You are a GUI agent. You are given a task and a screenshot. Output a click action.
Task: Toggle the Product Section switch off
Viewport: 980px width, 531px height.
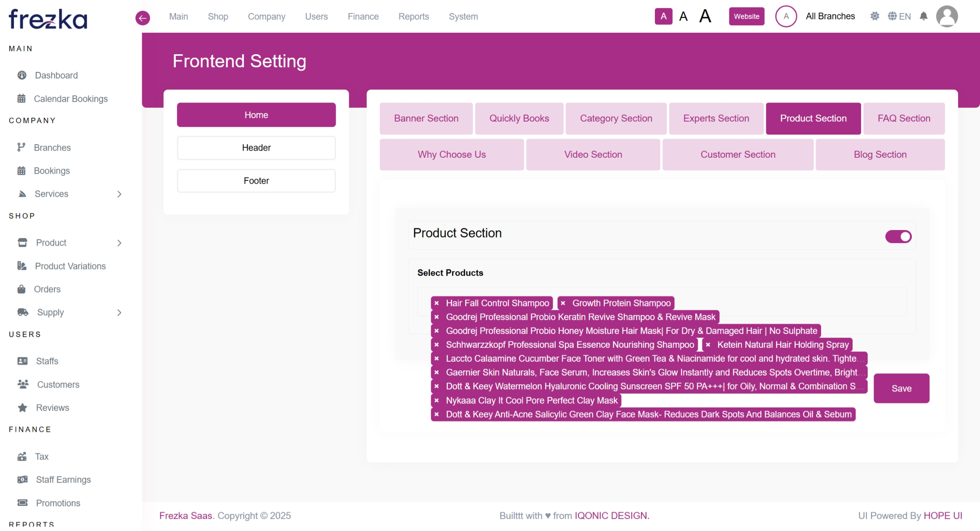[x=898, y=236]
